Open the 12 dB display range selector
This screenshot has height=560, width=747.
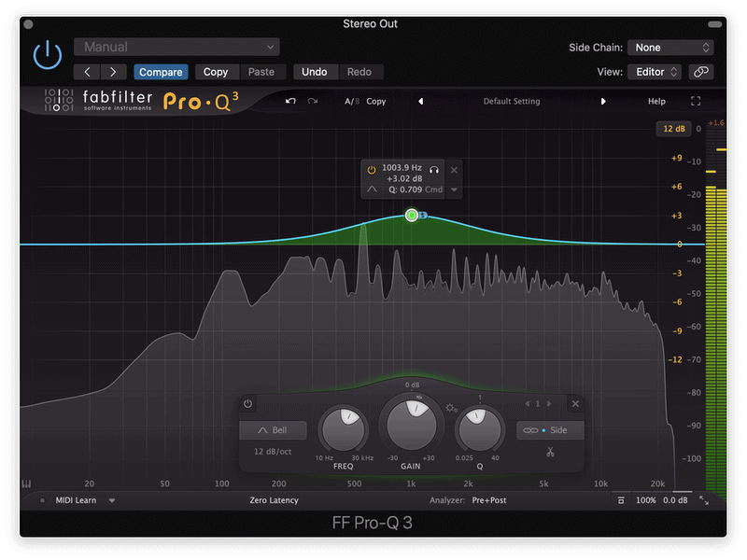[673, 129]
